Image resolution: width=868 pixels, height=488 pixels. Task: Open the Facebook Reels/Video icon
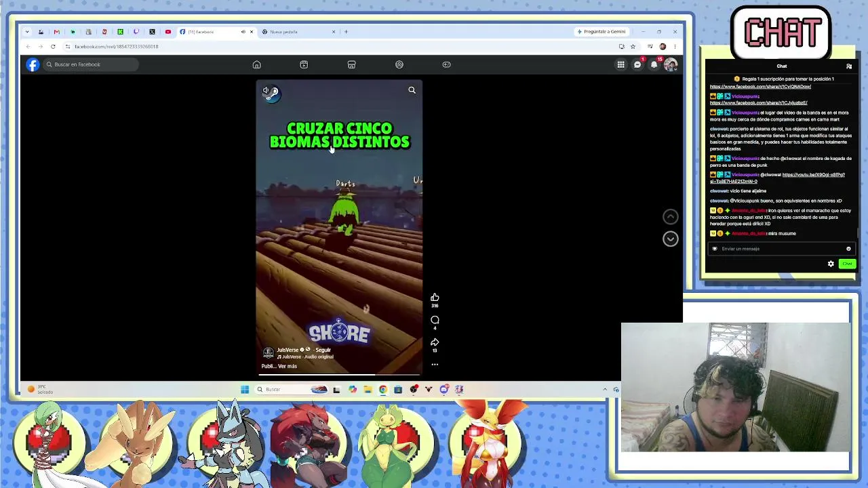[304, 64]
